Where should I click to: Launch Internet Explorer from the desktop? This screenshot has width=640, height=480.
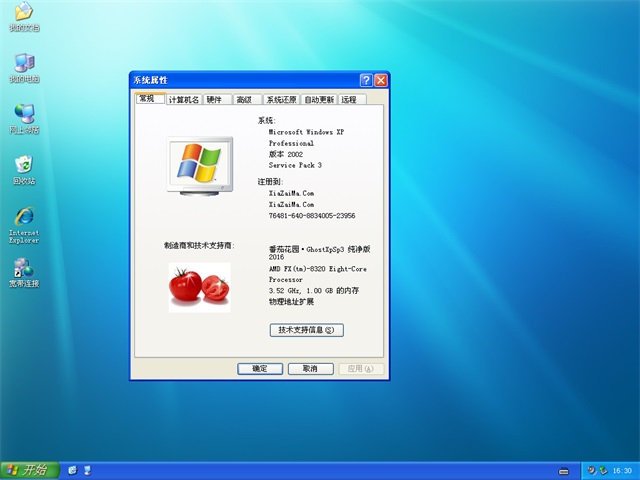click(24, 220)
